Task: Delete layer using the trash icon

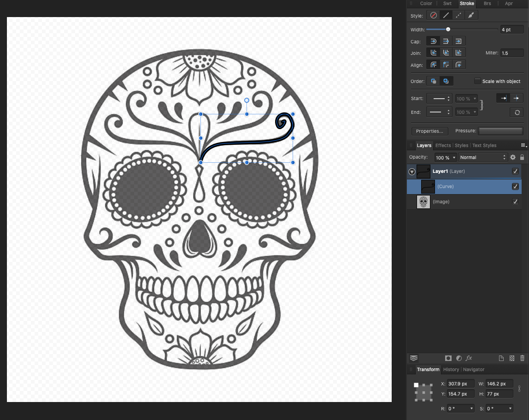Action: (x=522, y=358)
